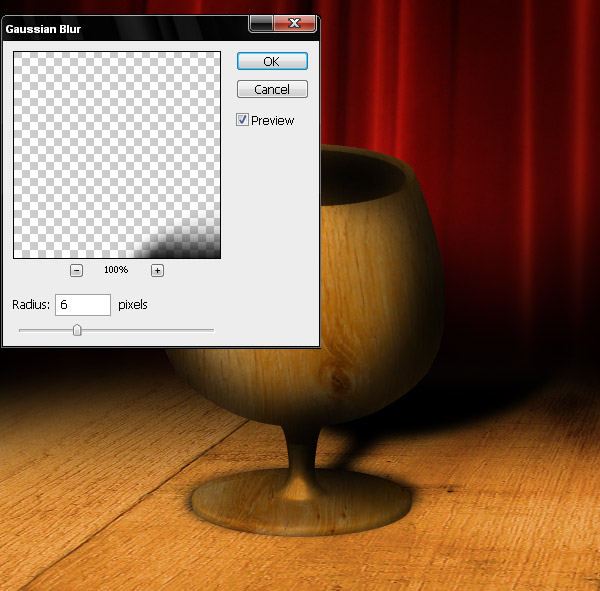Click the Radius slider handle
600x591 pixels.
pyautogui.click(x=77, y=330)
